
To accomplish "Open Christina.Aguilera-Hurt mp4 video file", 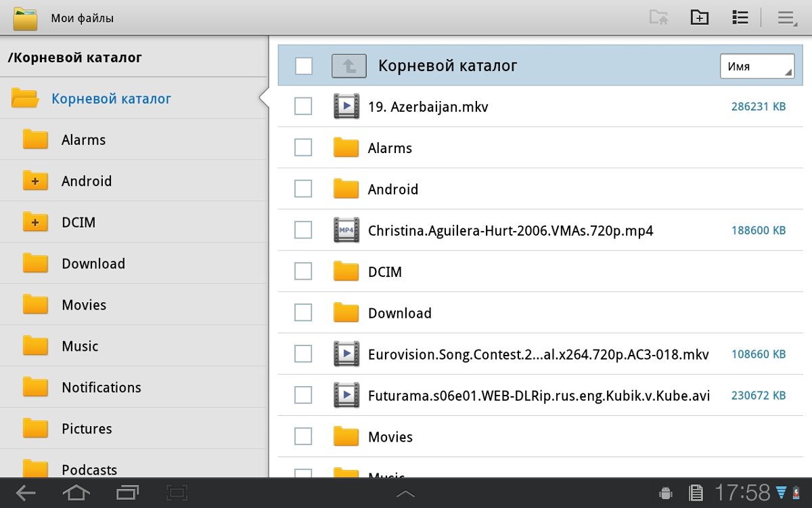I will (510, 230).
